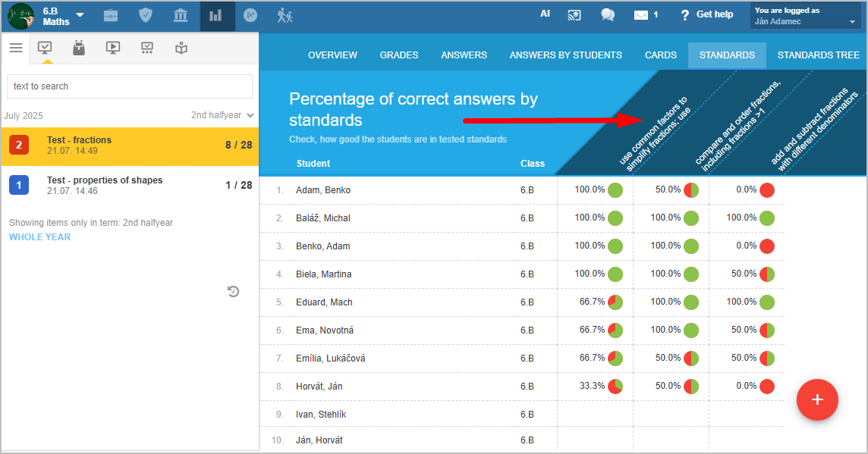This screenshot has height=454, width=868.
Task: Click the Student column header
Action: click(313, 164)
